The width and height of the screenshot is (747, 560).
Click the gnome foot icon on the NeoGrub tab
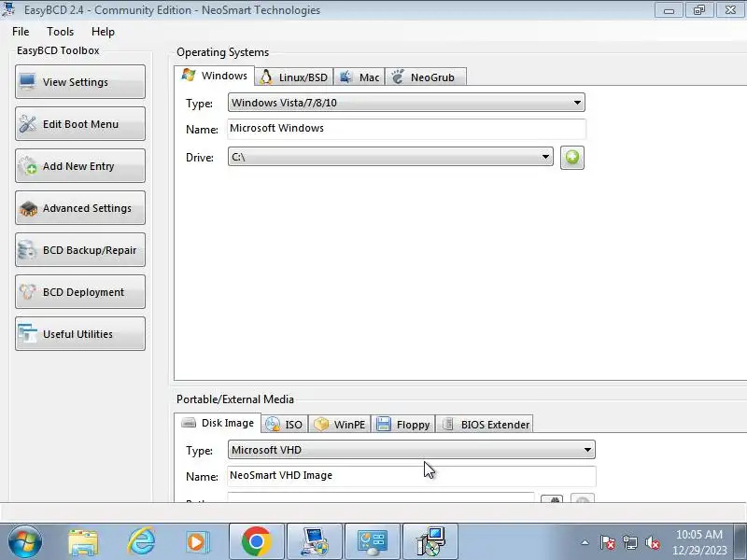pos(398,77)
